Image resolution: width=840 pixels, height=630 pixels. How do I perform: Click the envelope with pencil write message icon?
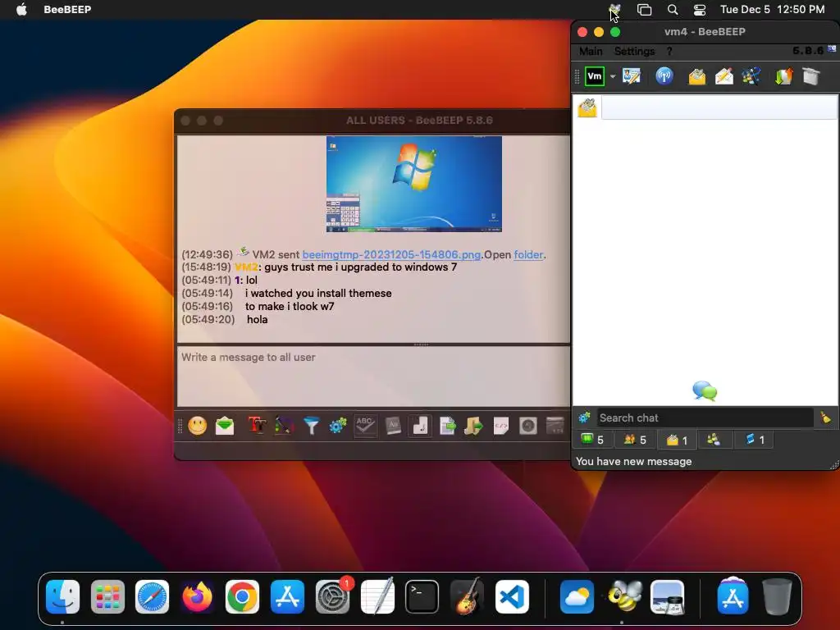pos(724,76)
